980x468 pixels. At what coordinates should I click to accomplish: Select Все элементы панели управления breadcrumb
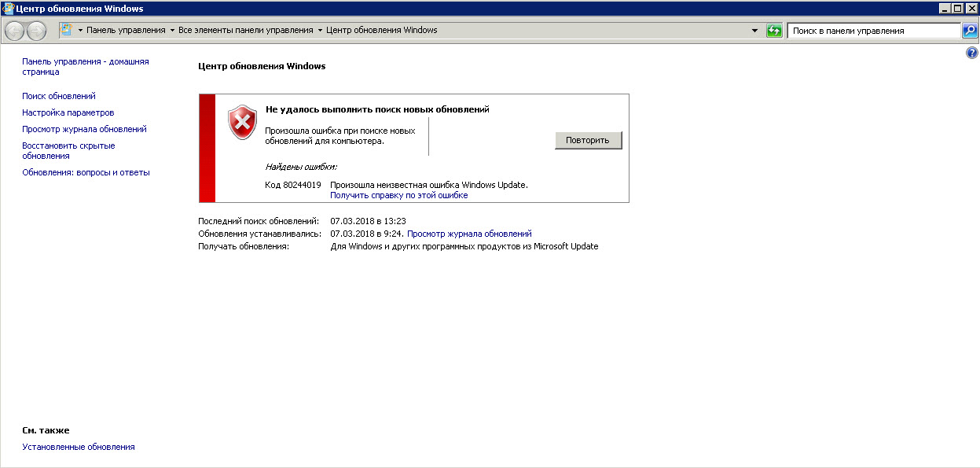[x=245, y=31]
